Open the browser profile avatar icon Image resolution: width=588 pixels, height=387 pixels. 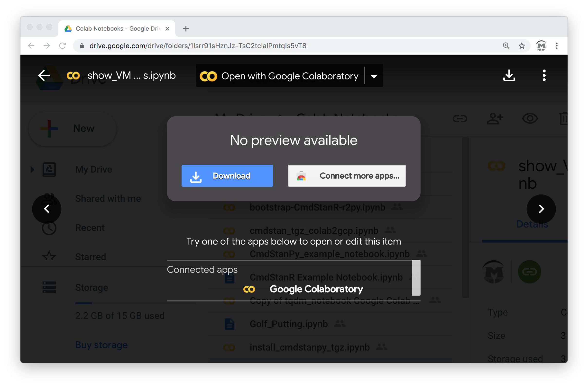tap(541, 46)
